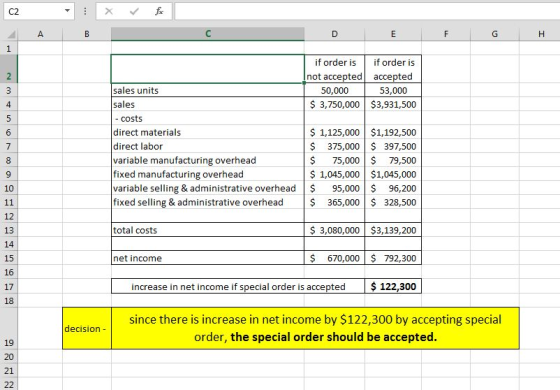Viewport: 560px width, 390px height.
Task: Select column B header
Action: [x=87, y=34]
